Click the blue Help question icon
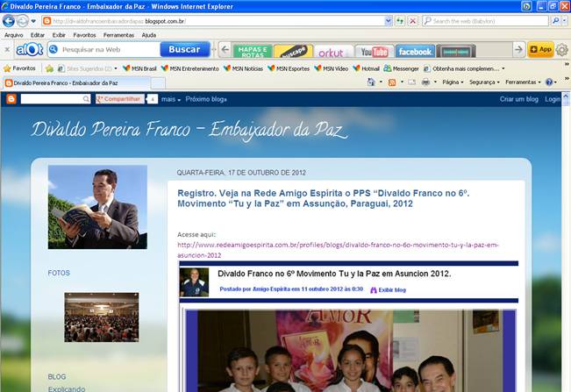The width and height of the screenshot is (571, 392). (x=549, y=82)
